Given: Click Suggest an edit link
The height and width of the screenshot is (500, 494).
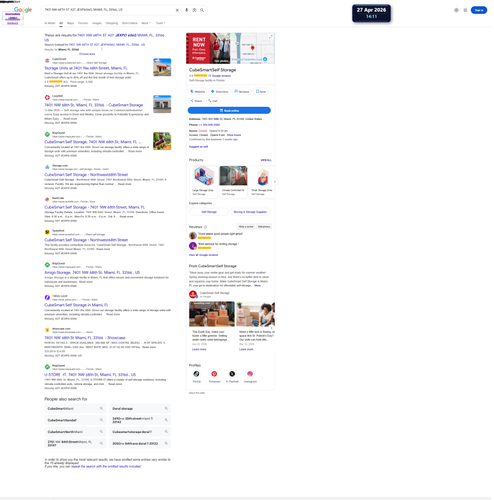Looking at the screenshot, I should point(198,147).
